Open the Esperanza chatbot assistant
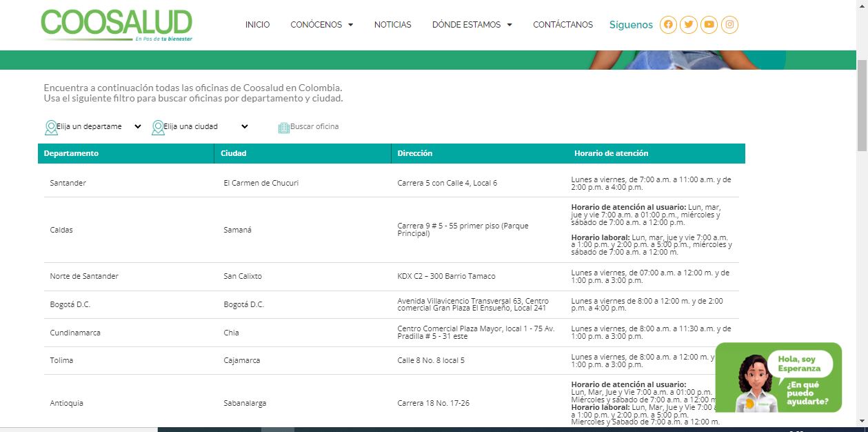Screen dimensions: 868x432 click(778, 377)
